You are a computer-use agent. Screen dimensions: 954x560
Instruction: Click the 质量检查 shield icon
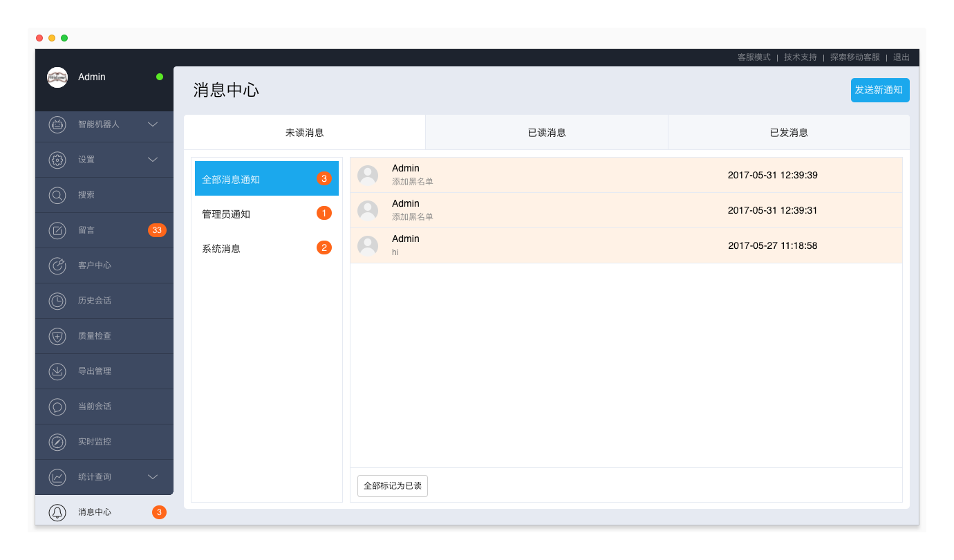pos(57,336)
